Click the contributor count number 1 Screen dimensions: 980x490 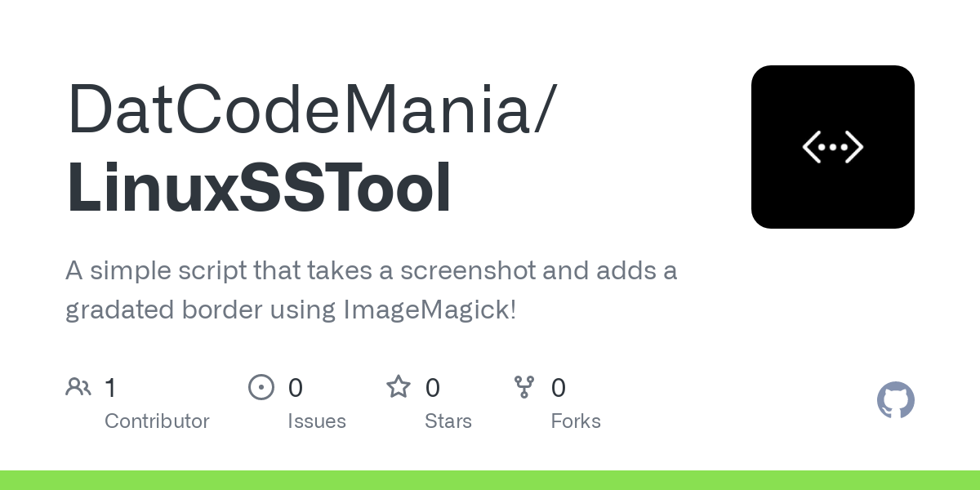tap(110, 387)
